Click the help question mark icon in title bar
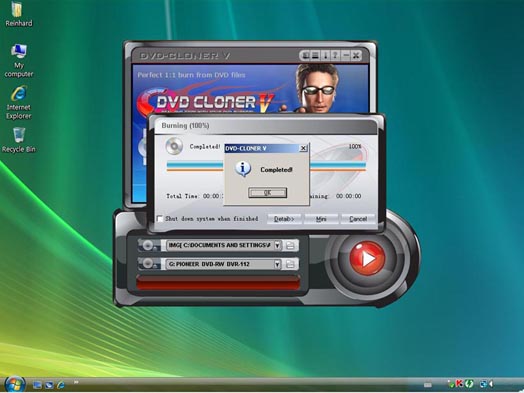The width and height of the screenshot is (524, 393). click(x=335, y=55)
